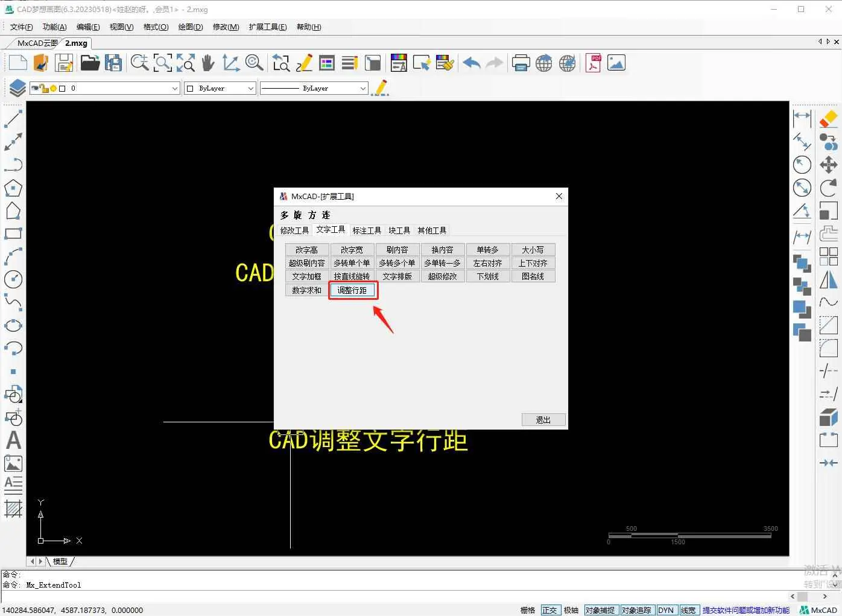Switch to the 标注工具 tab

[x=367, y=230]
